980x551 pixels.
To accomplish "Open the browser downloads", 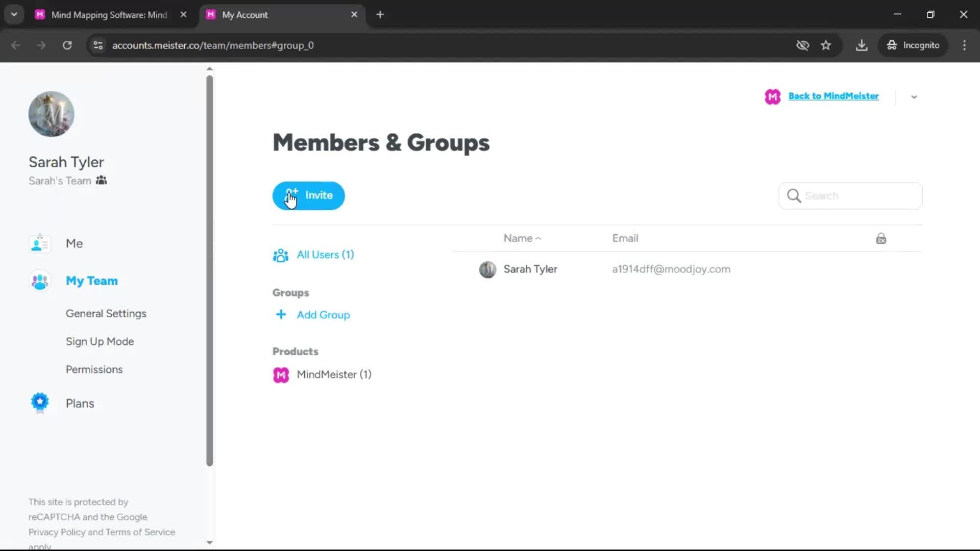I will point(862,45).
